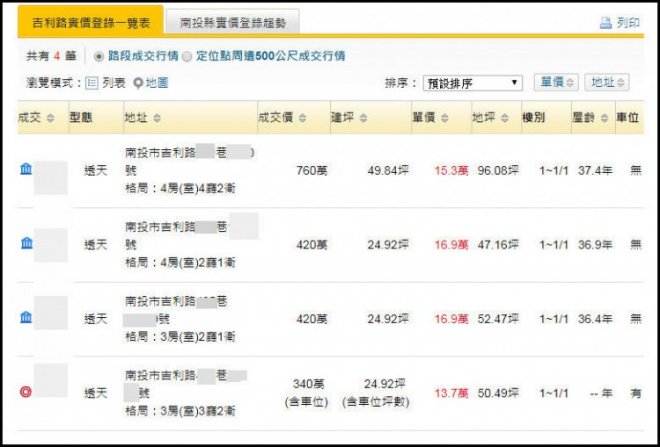Click the red target icon on the 340萬 row
The height and width of the screenshot is (447, 660).
tap(26, 391)
